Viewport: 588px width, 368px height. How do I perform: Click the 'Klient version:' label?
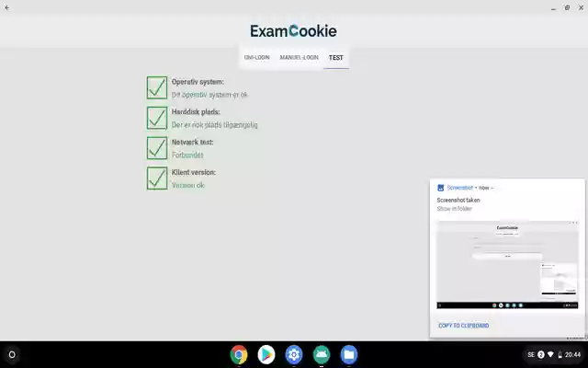coord(194,172)
